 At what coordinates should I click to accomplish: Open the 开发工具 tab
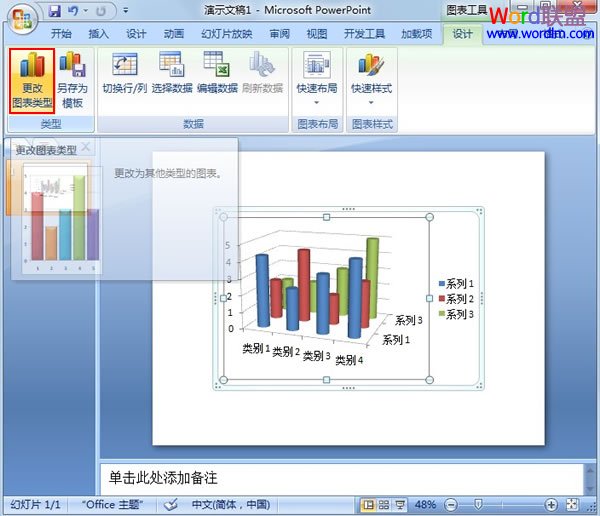pos(364,34)
